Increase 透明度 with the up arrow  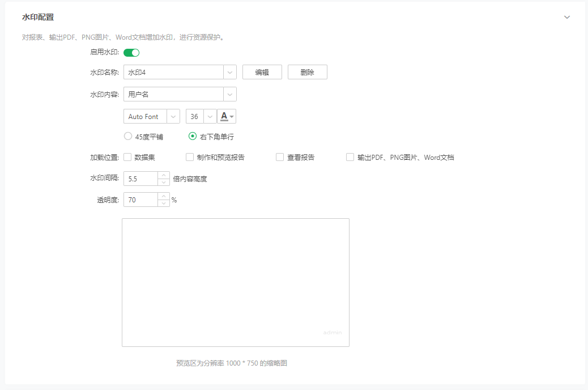[x=164, y=196]
